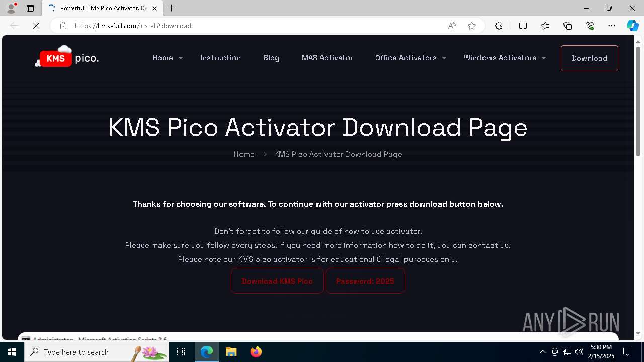
Task: View site information lock icon
Action: point(63,26)
